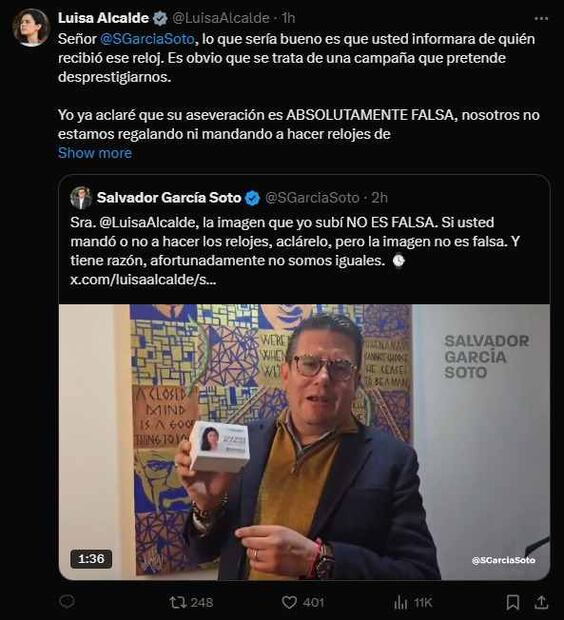Viewport: 564px width, 620px height.
Task: Like the tweet with 401 likes
Action: (x=303, y=602)
